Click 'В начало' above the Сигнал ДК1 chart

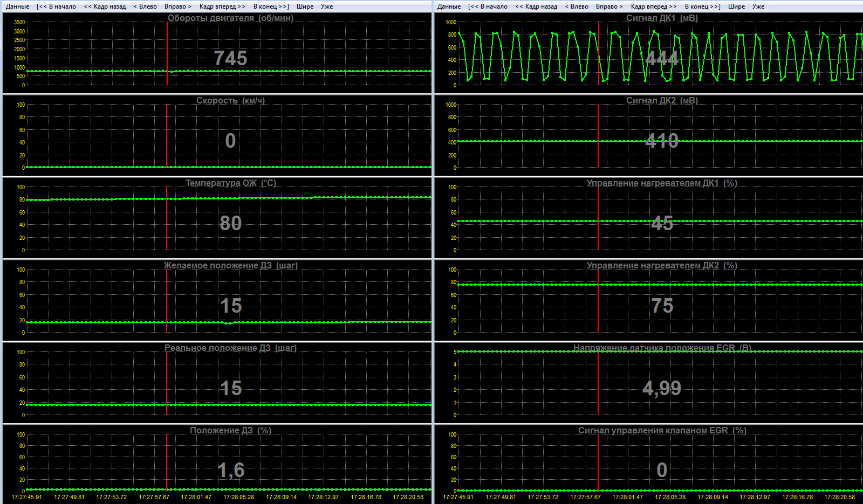pos(488,6)
